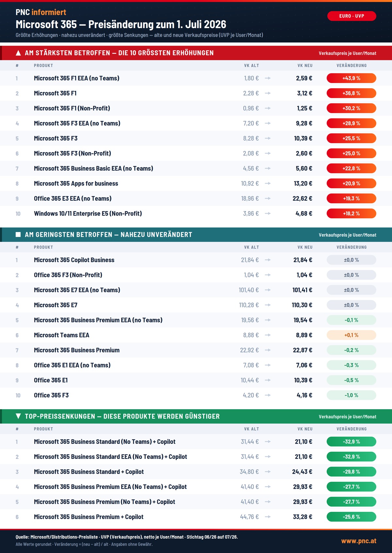This screenshot has width=392, height=553.
Task: Open the www.pnc.at link
Action: 359,541
